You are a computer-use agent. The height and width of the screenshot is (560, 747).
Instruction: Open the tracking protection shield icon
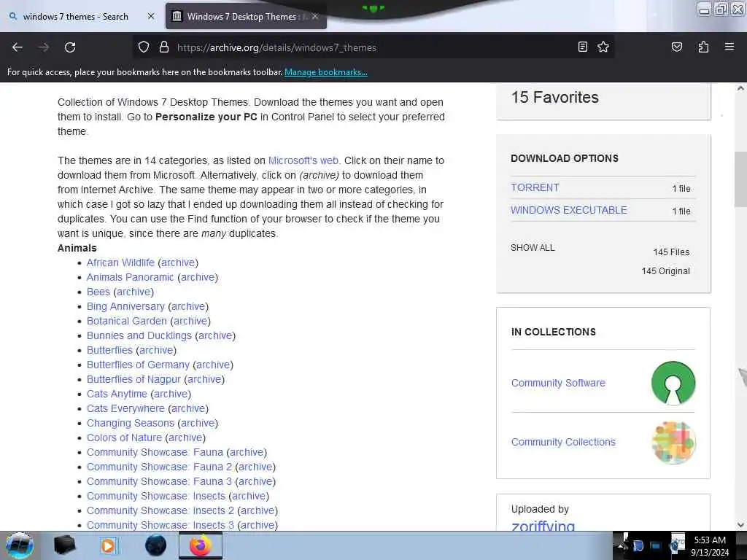[x=144, y=47]
